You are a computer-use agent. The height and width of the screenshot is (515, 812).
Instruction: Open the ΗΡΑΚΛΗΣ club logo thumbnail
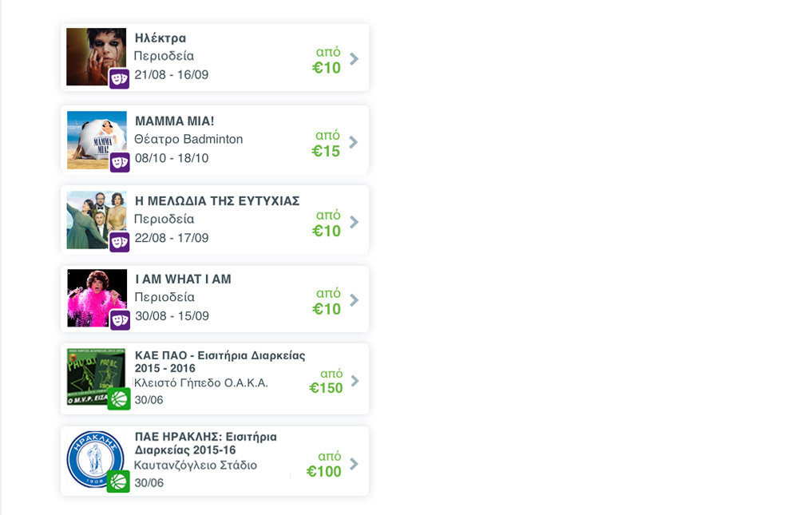(96, 459)
